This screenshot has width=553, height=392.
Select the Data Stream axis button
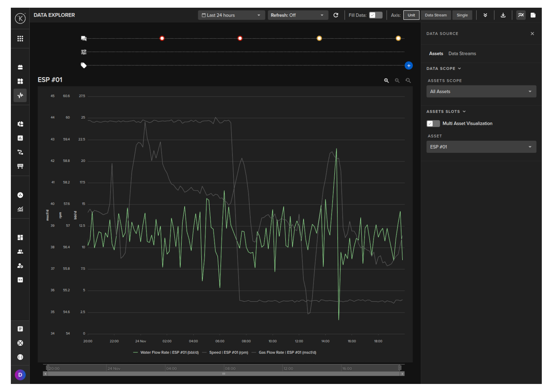(x=435, y=15)
